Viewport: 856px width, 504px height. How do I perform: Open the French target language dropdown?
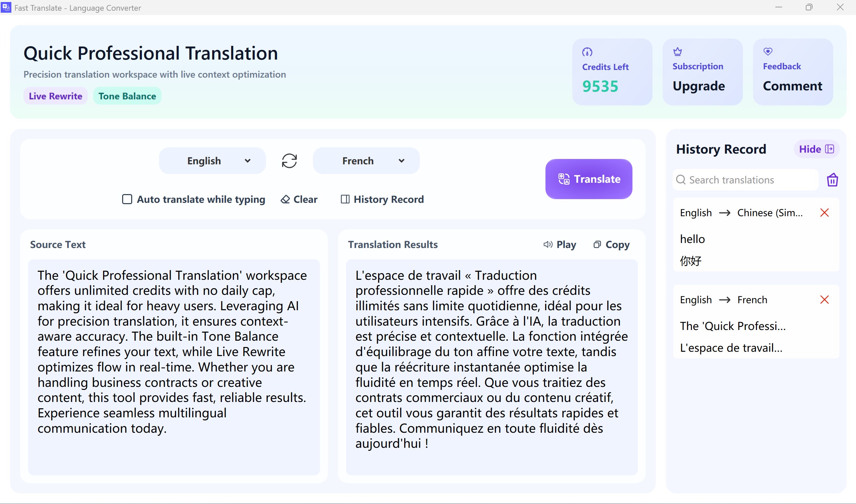(366, 161)
